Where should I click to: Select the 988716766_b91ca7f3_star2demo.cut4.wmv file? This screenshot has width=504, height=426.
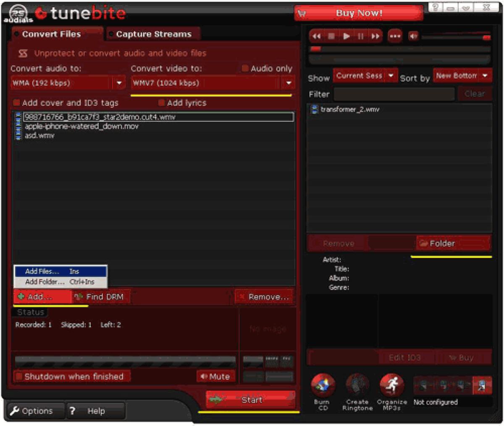tap(159, 117)
